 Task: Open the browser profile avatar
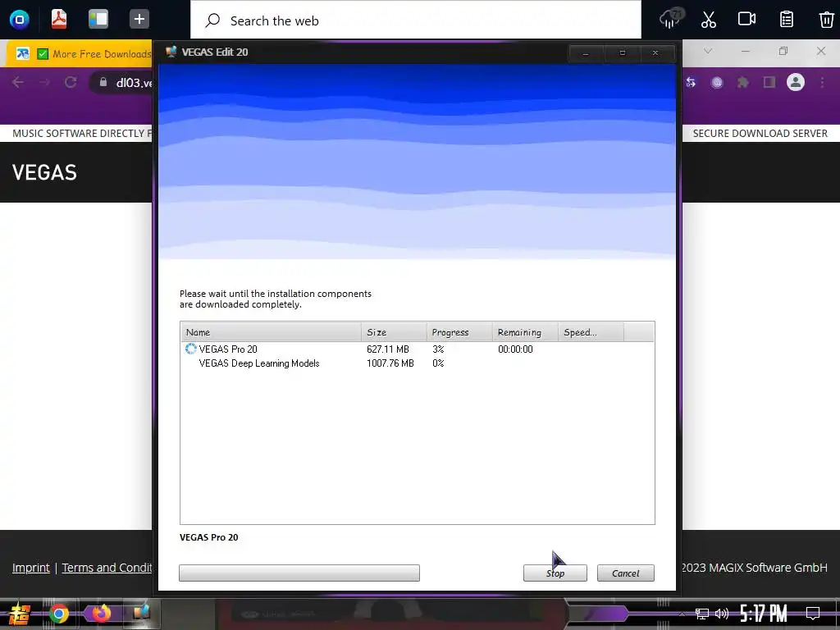pyautogui.click(x=796, y=82)
